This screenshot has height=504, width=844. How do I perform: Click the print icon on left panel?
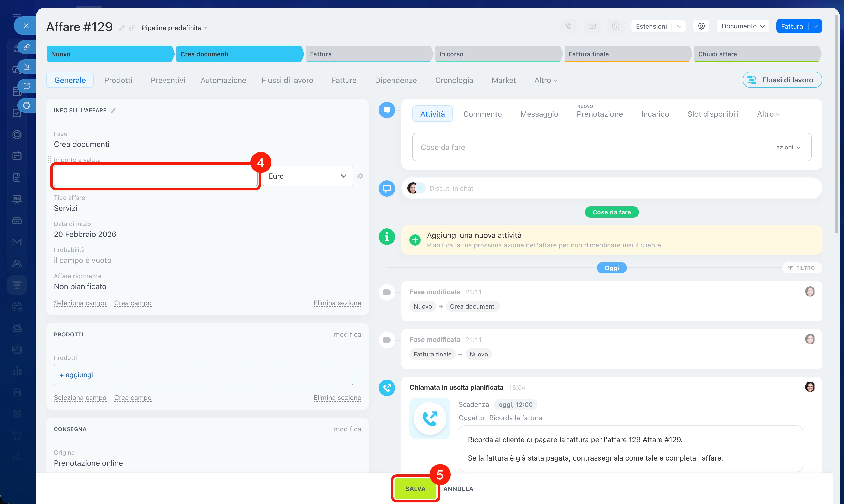click(27, 105)
